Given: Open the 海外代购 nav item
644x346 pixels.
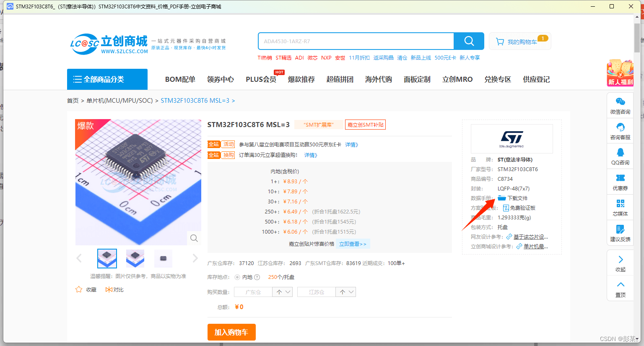Looking at the screenshot, I should (x=378, y=79).
